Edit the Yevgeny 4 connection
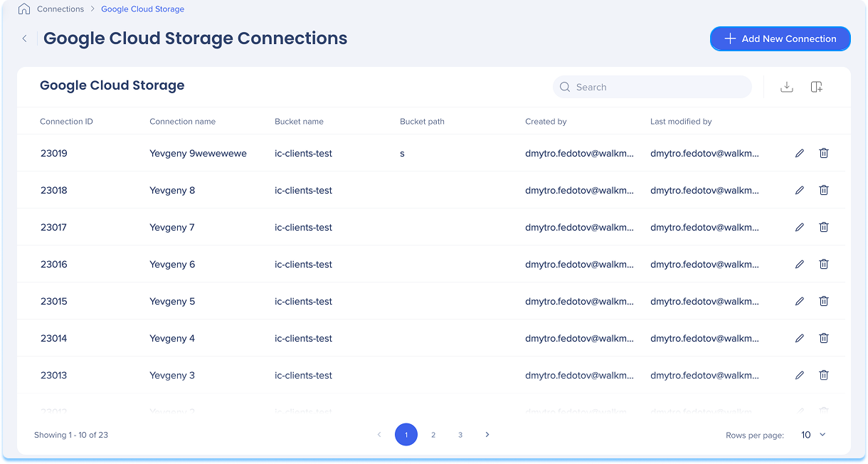Screen dimensions: 868x464 click(x=800, y=338)
